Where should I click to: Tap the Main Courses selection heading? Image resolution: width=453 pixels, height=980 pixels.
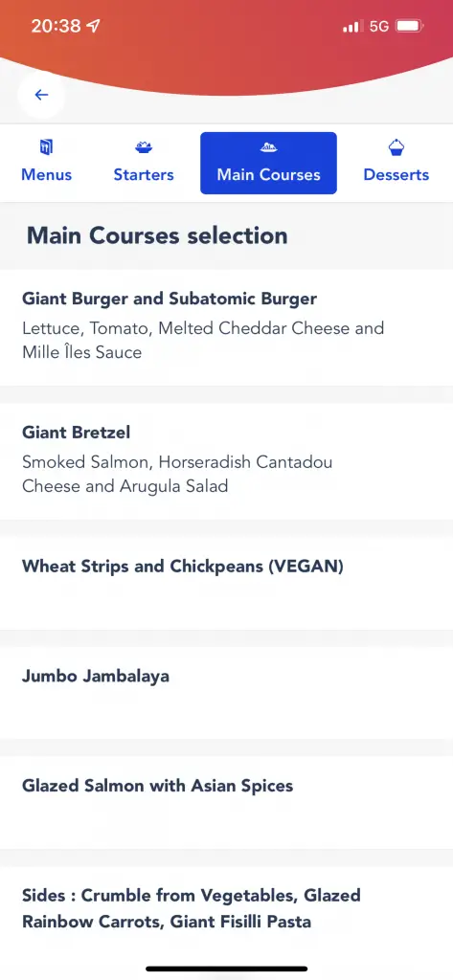[157, 235]
